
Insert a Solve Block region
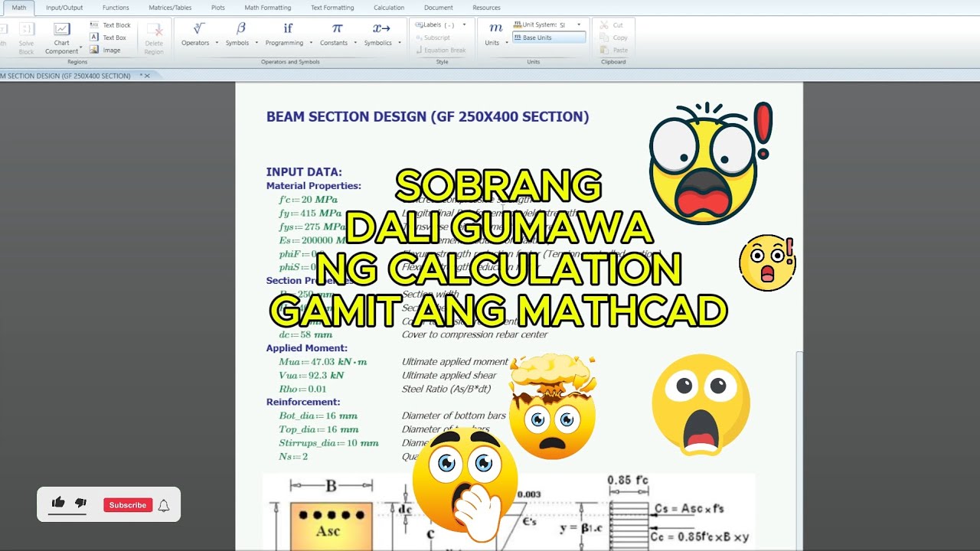click(x=26, y=38)
